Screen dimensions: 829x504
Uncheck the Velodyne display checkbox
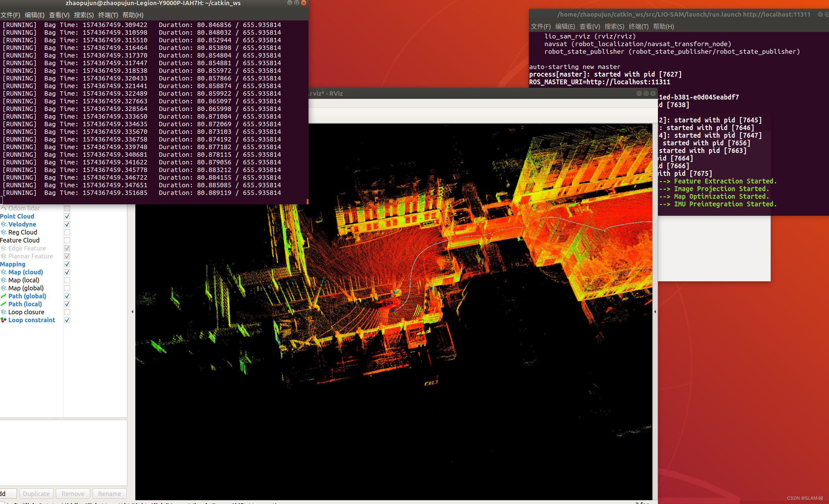[67, 224]
